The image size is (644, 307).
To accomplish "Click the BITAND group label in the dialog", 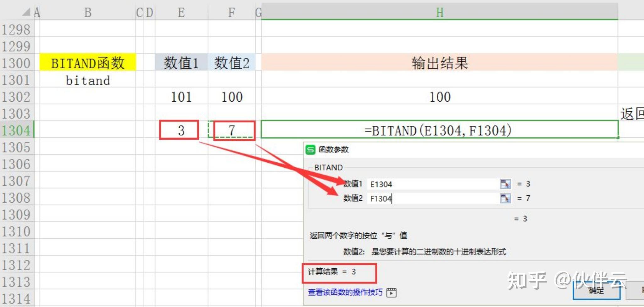I will click(329, 168).
